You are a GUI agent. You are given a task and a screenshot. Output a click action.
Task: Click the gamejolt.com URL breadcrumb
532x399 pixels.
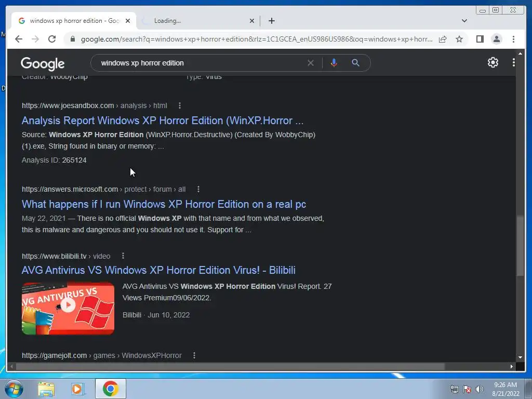101,355
